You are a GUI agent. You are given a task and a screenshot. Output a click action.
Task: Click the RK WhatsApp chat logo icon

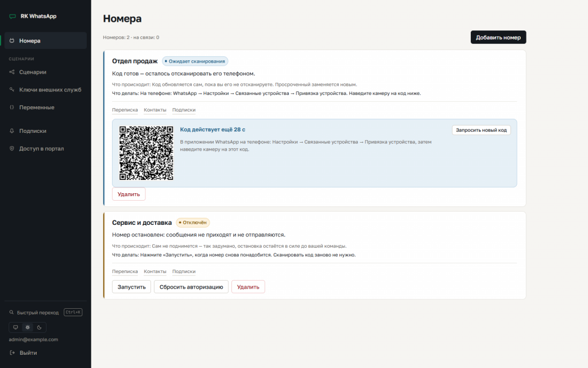point(13,16)
